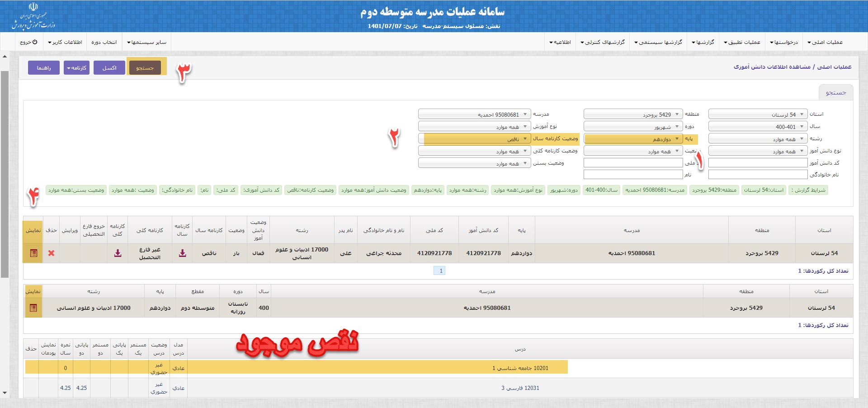Open the main operations (عملیات اصلی) menu
This screenshot has width=868, height=408.
click(825, 42)
